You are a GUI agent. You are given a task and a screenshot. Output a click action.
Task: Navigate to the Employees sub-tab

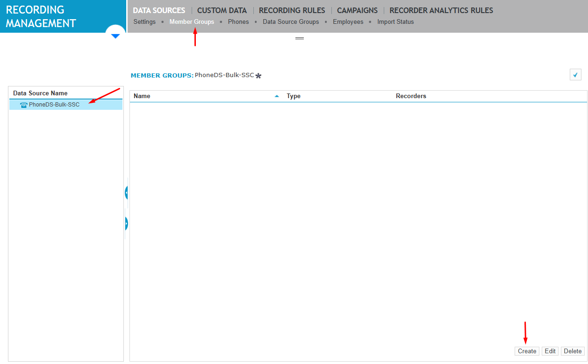[348, 22]
